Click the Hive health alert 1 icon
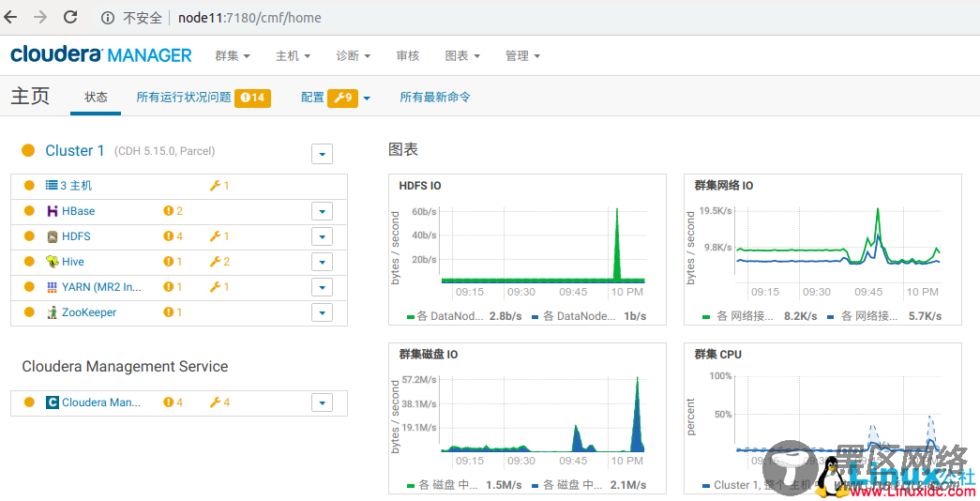 pos(173,262)
